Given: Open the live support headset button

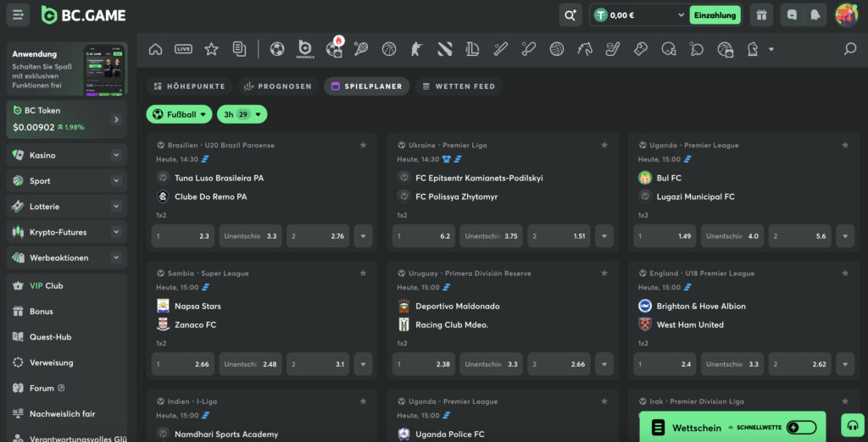Looking at the screenshot, I should click(x=852, y=425).
